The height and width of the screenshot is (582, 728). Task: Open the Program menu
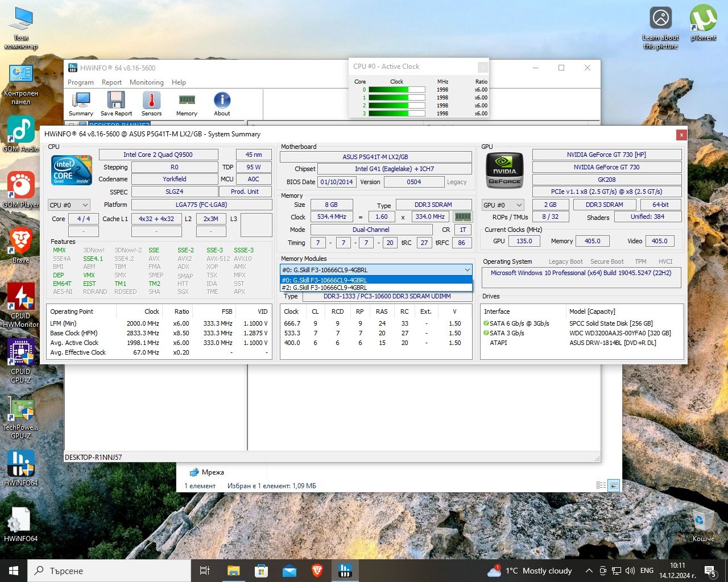(81, 82)
